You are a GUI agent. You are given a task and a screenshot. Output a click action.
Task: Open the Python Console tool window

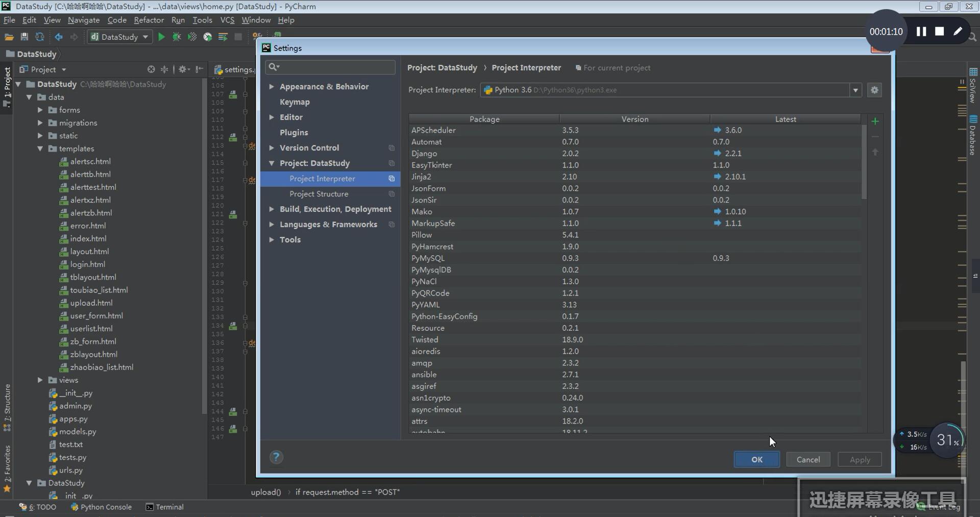(101, 507)
